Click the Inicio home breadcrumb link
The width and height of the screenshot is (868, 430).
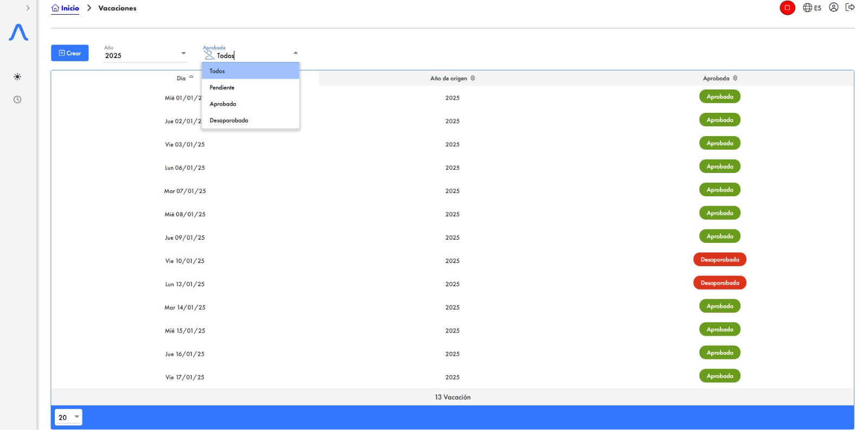coord(65,8)
